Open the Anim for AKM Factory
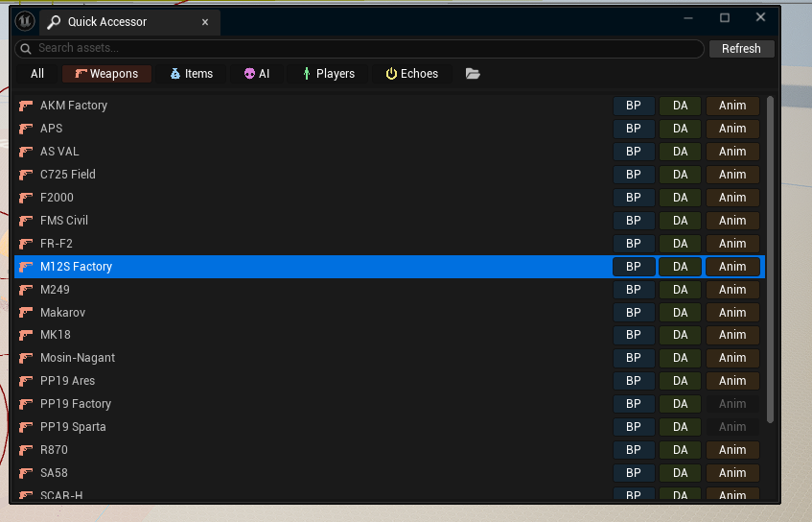The image size is (812, 522). pos(732,106)
